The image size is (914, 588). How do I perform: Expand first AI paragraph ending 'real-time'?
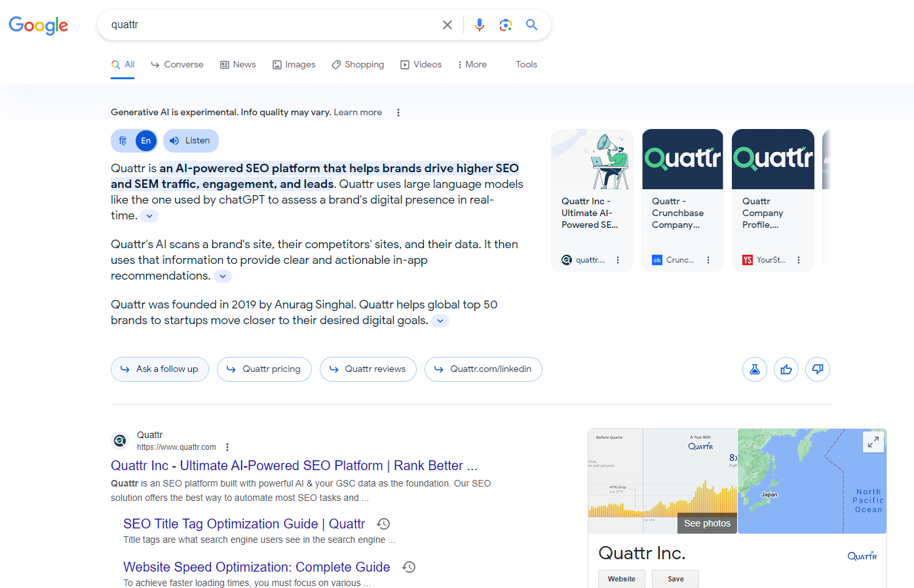(x=149, y=216)
